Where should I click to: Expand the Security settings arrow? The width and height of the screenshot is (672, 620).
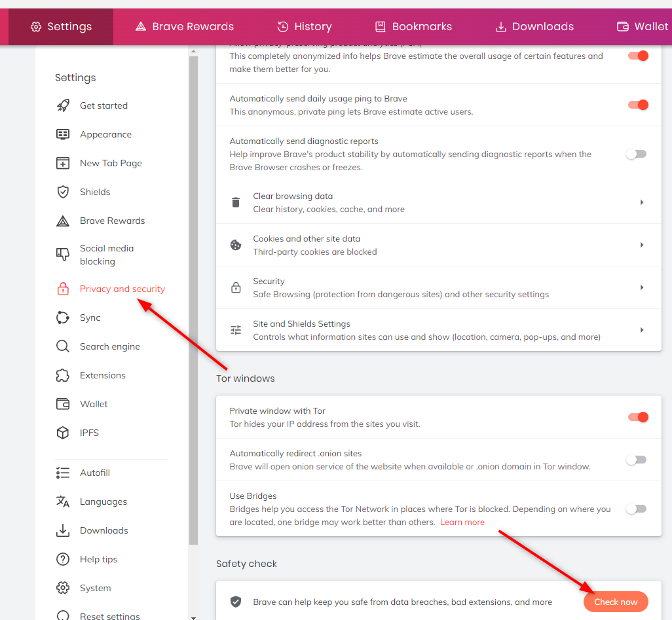pos(642,287)
